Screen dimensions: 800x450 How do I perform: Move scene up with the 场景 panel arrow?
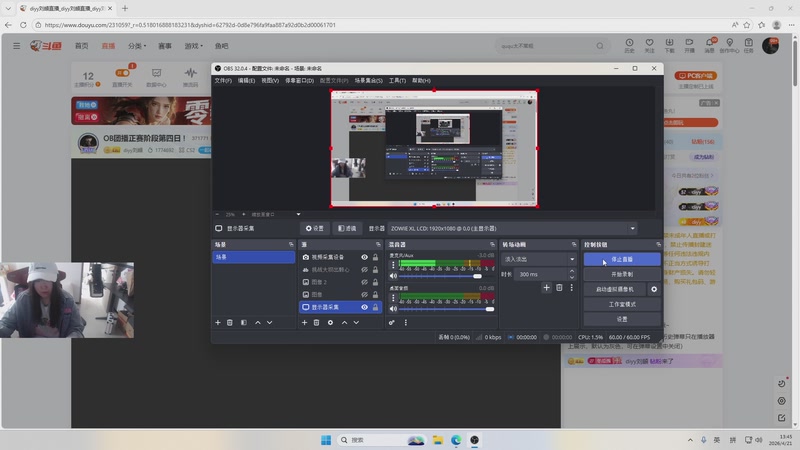[x=258, y=322]
